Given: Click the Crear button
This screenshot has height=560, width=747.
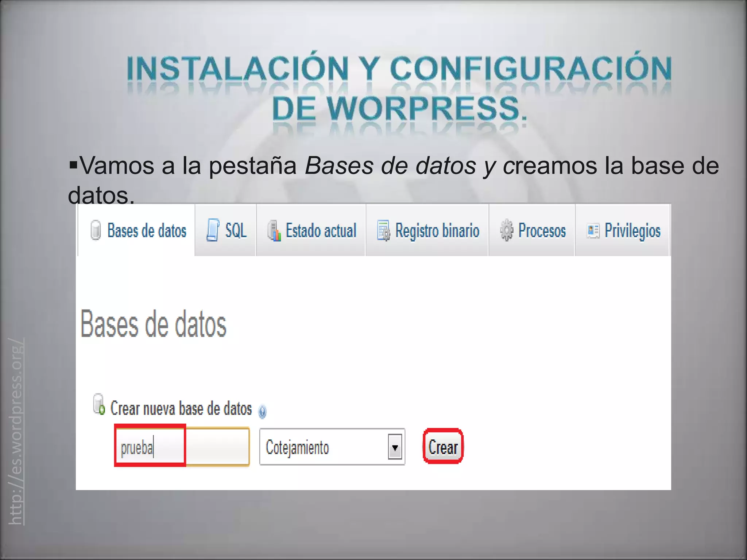Looking at the screenshot, I should click(x=443, y=447).
